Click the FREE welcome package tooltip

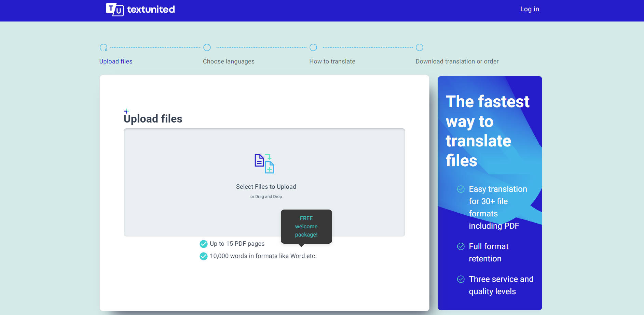306,226
